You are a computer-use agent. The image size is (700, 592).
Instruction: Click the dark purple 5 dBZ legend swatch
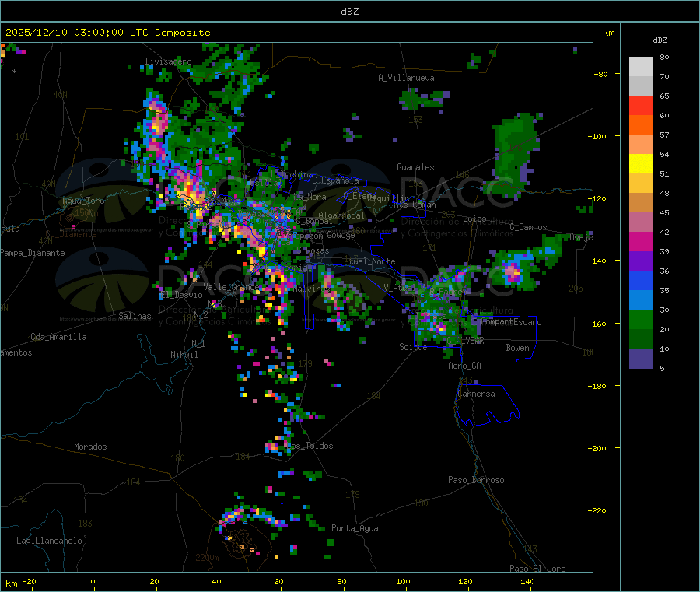pyautogui.click(x=641, y=359)
